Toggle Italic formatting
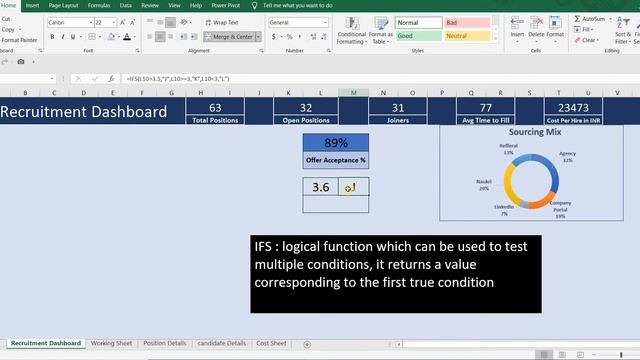The image size is (640, 360). click(x=62, y=37)
